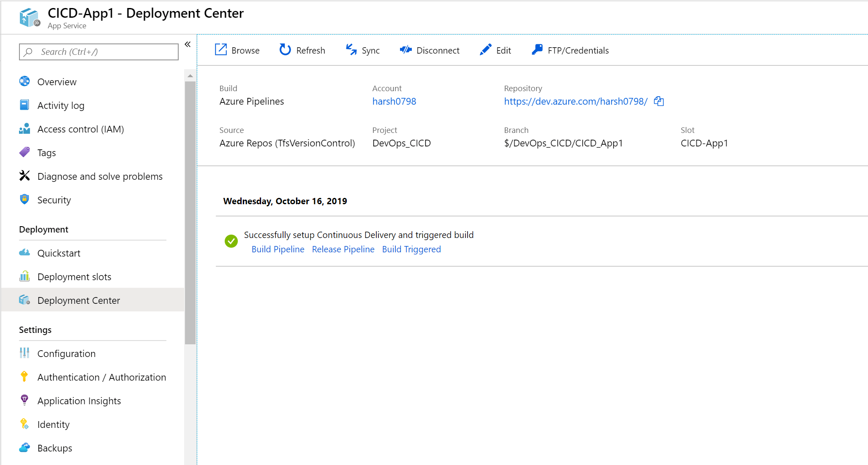This screenshot has width=868, height=465.
Task: Click the Build Triggered link
Action: pos(411,249)
